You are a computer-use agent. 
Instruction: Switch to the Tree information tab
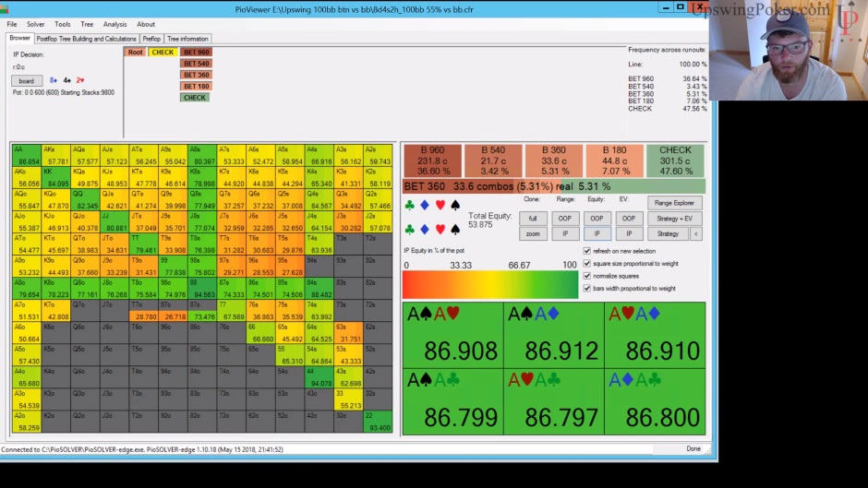pyautogui.click(x=187, y=39)
